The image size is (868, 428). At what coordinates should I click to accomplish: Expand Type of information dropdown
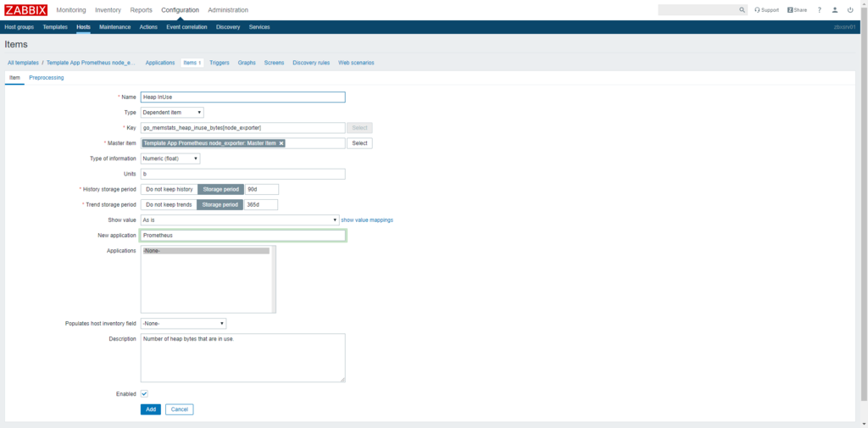[170, 158]
